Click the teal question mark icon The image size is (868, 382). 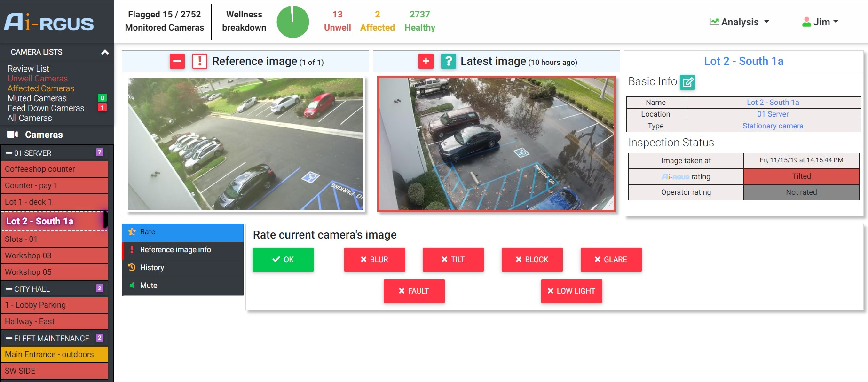[x=449, y=61]
